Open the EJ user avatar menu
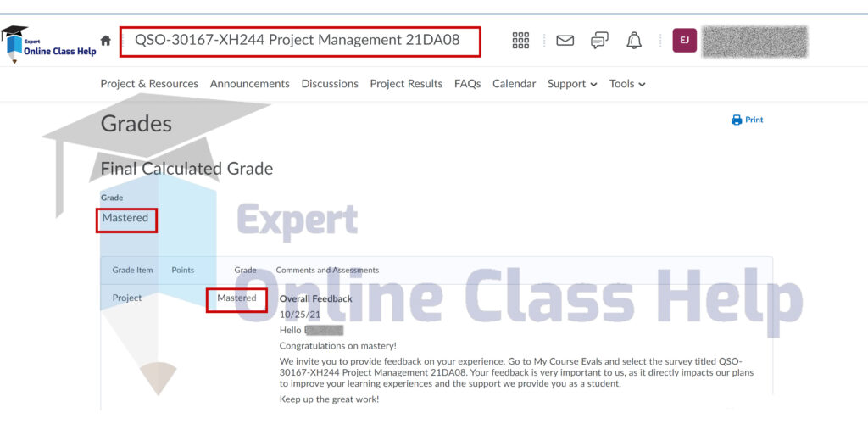 684,41
